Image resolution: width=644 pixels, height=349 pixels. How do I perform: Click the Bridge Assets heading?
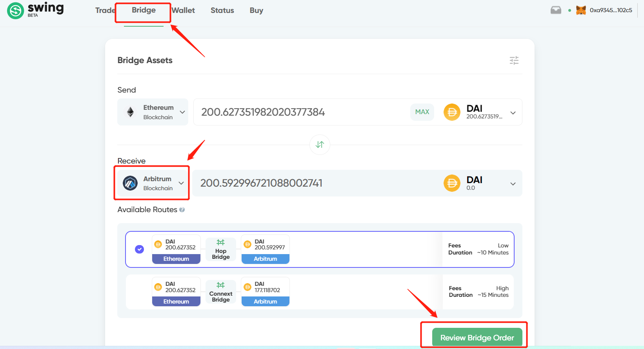point(145,60)
